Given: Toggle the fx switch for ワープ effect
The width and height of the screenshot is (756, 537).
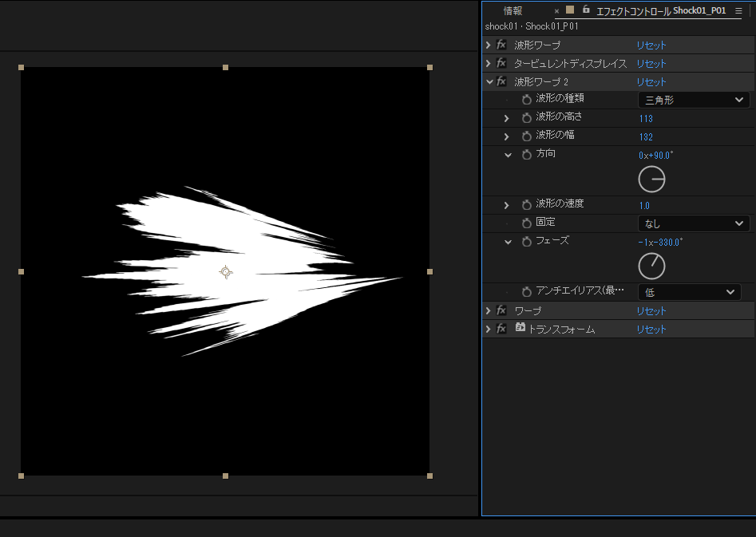Looking at the screenshot, I should point(501,310).
